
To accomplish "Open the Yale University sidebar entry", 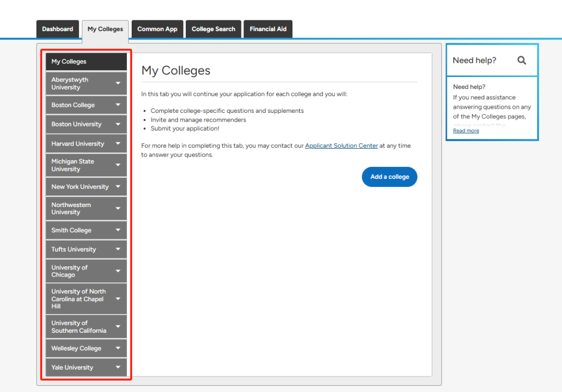I will pyautogui.click(x=72, y=368).
